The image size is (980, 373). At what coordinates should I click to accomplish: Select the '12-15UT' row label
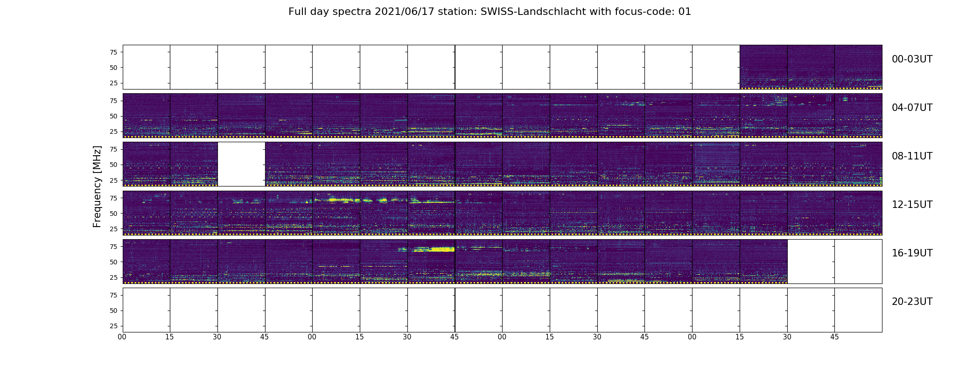click(x=912, y=205)
